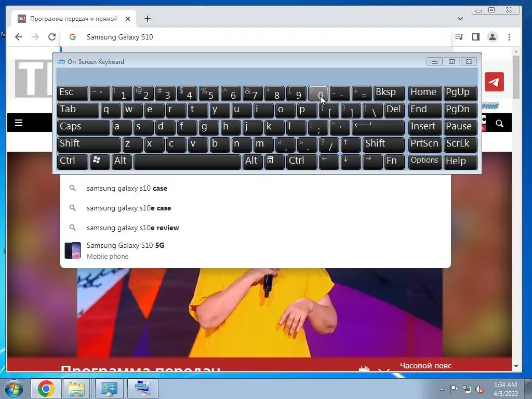Click the space bar key
The image size is (532, 399).
(187, 162)
